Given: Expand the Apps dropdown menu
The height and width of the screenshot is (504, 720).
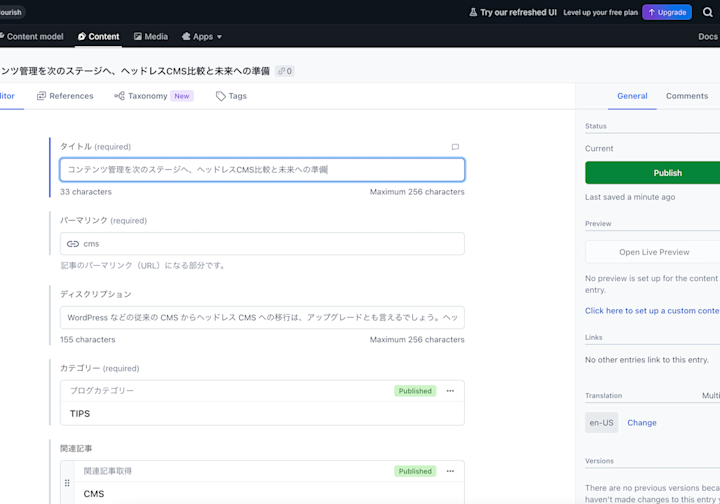Looking at the screenshot, I should click(202, 36).
